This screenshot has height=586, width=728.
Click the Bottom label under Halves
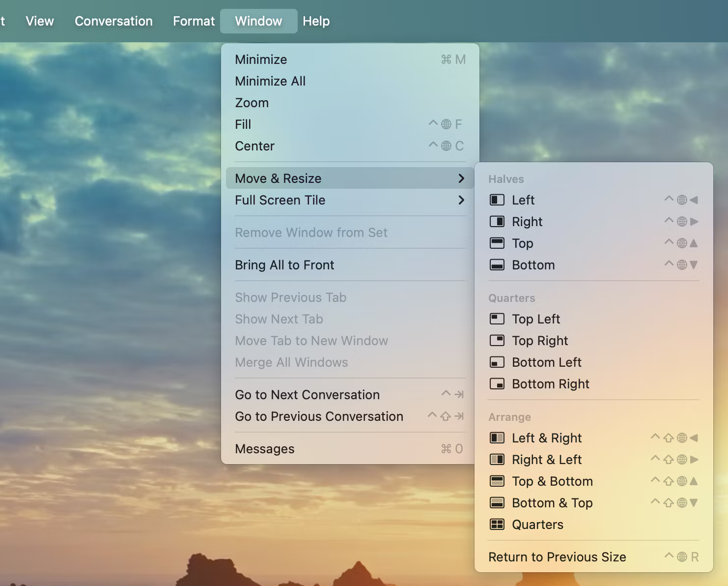[x=533, y=265]
